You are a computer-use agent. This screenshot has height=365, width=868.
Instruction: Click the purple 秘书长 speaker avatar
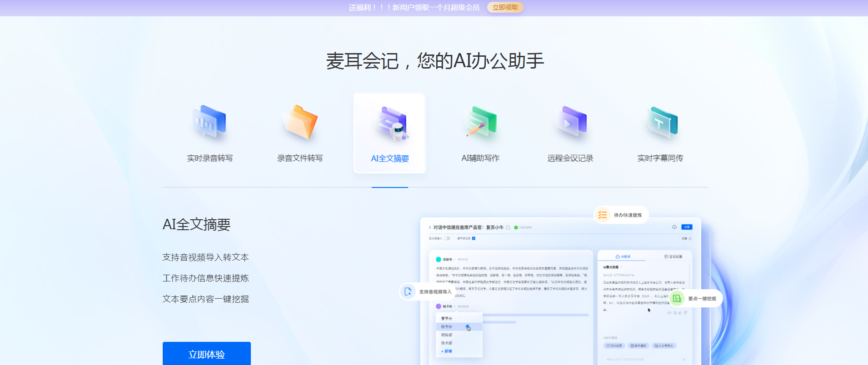coord(439,306)
